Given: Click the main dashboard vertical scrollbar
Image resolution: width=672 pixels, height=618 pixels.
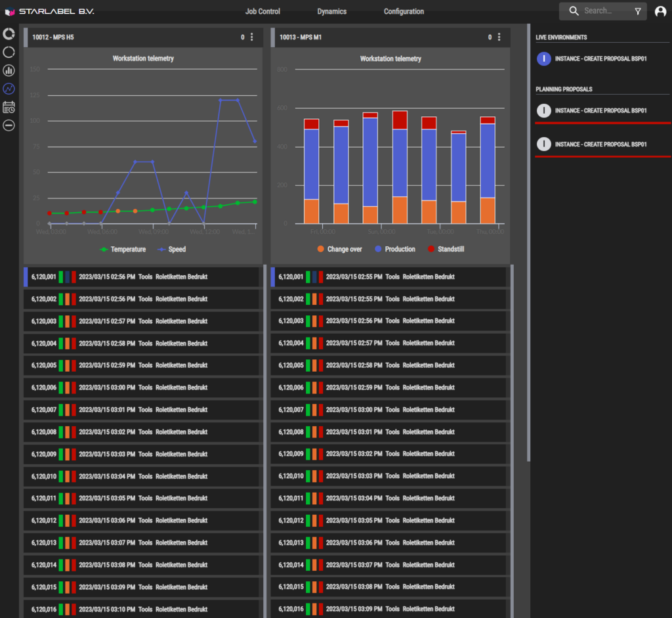Looking at the screenshot, I should (x=528, y=243).
